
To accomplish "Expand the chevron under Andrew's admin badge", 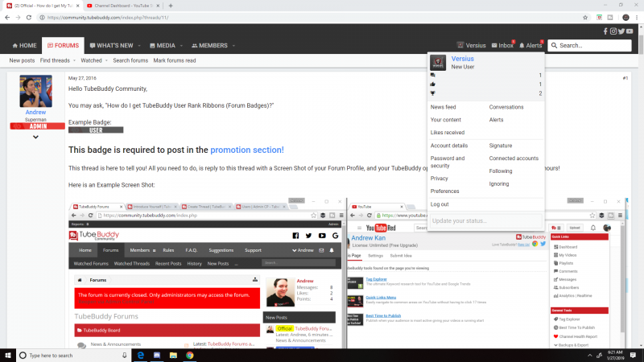I will pyautogui.click(x=35, y=137).
